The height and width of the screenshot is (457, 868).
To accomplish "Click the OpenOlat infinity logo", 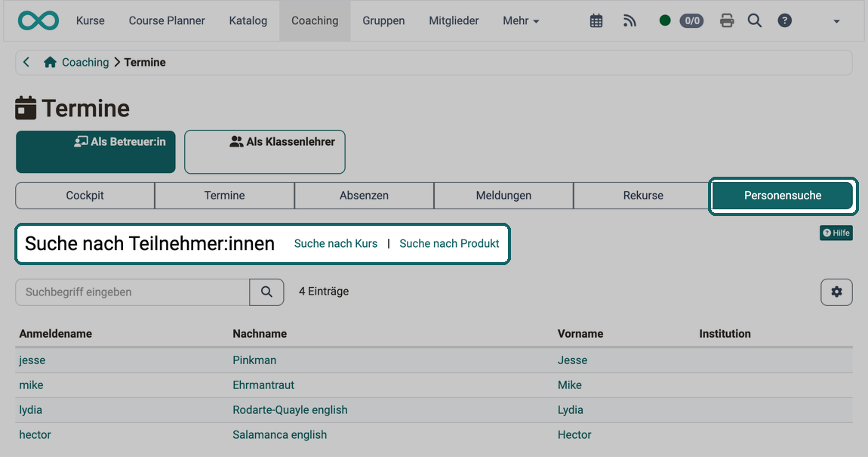I will coord(38,20).
